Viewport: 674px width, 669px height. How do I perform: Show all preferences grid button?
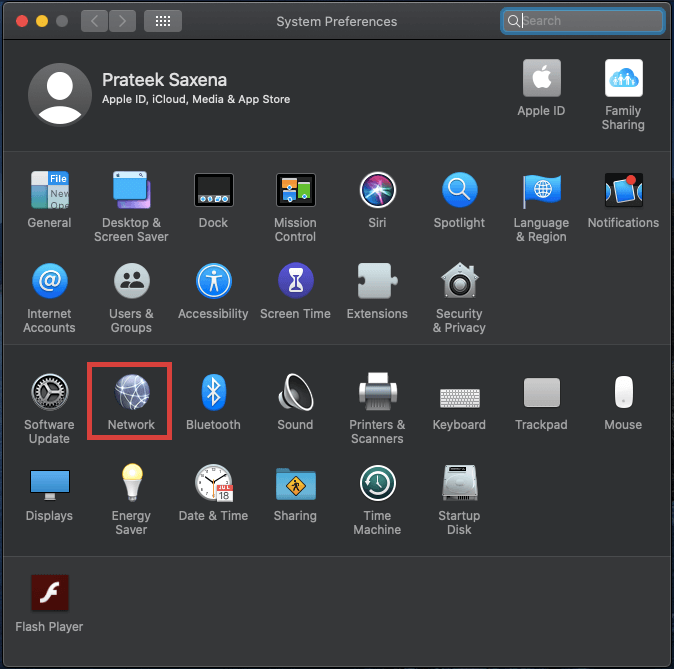[x=162, y=21]
